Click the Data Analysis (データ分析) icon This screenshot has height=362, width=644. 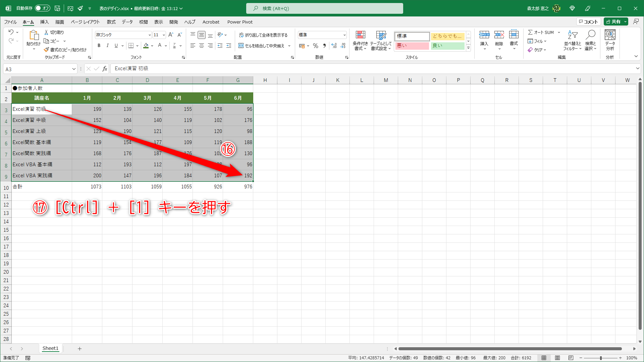pos(610,35)
